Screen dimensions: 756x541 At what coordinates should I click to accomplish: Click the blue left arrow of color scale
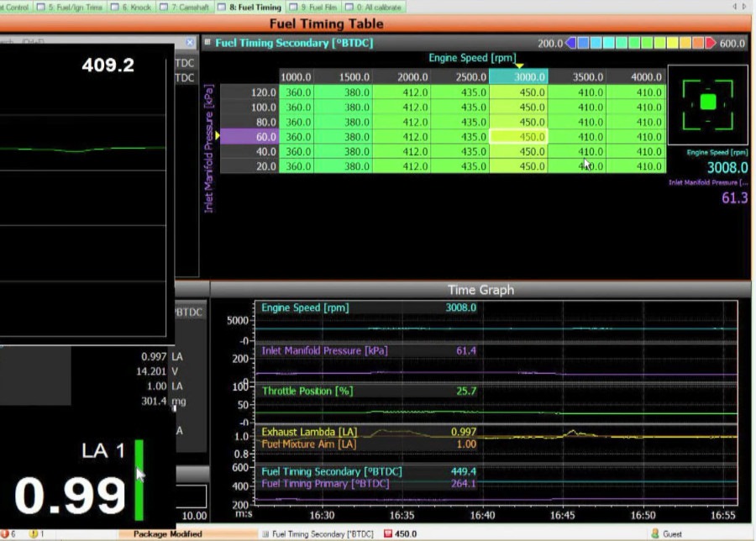[x=571, y=44]
